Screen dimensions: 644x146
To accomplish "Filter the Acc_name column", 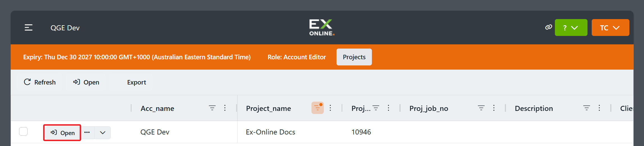I will click(x=212, y=108).
